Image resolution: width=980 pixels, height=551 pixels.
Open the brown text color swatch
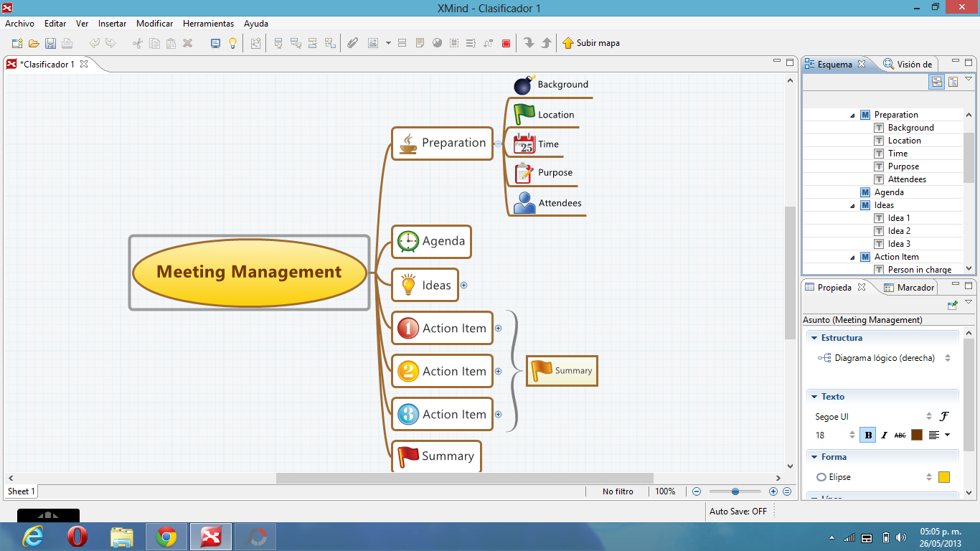[x=917, y=435]
